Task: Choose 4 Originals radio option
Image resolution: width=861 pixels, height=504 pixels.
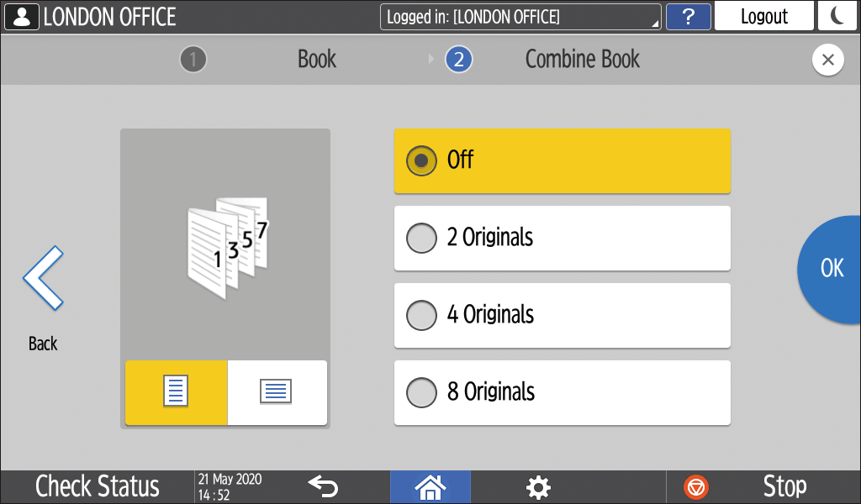Action: pyautogui.click(x=421, y=315)
